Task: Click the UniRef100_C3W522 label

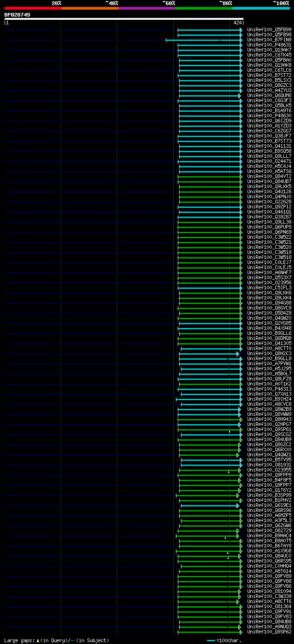Action: pyautogui.click(x=269, y=237)
